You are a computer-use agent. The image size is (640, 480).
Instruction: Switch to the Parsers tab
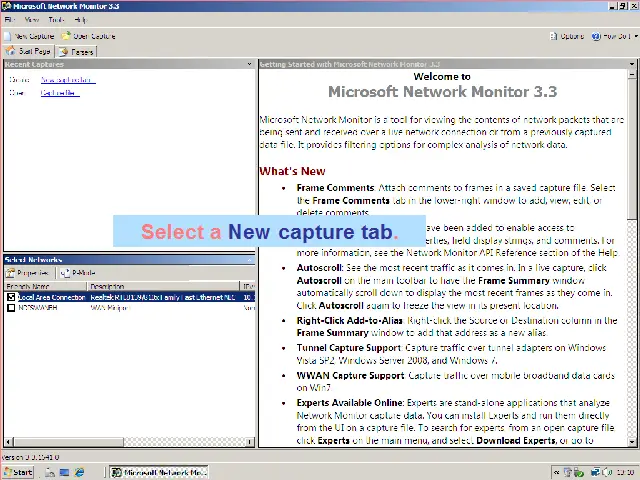[76, 52]
